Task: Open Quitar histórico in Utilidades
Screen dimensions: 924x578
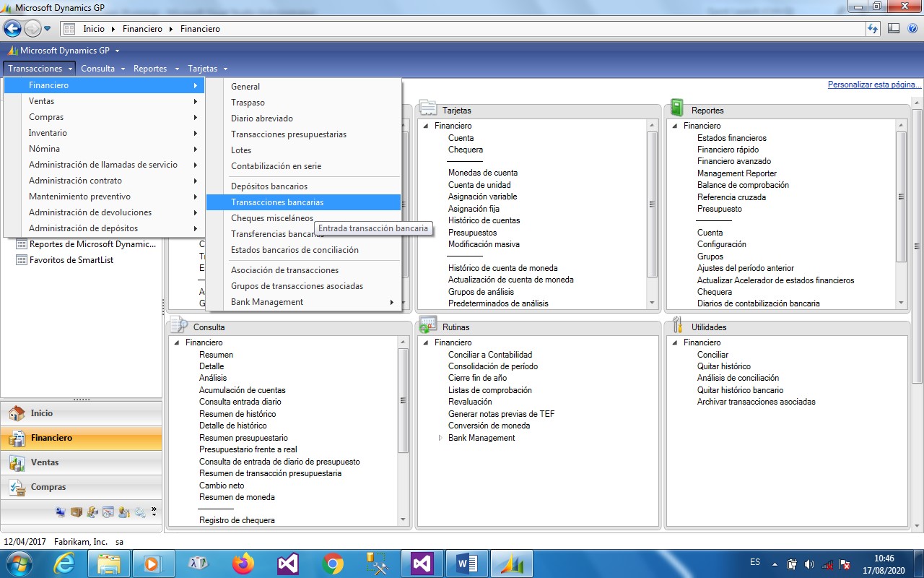Action: pyautogui.click(x=724, y=366)
